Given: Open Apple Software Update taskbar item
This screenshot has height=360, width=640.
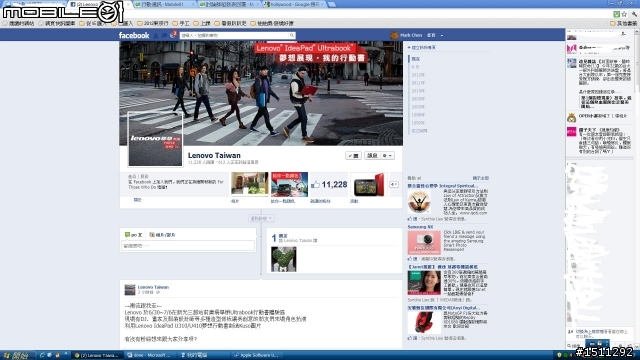Looking at the screenshot, I should (256, 355).
